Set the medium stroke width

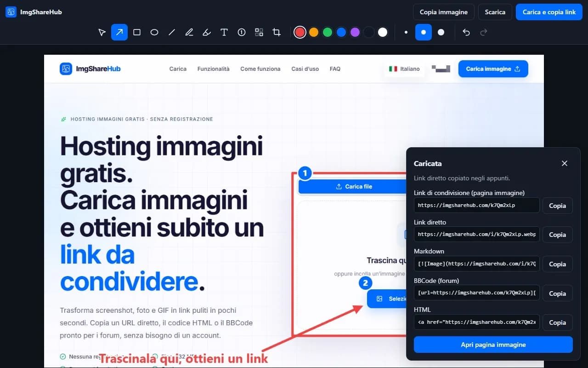point(424,32)
